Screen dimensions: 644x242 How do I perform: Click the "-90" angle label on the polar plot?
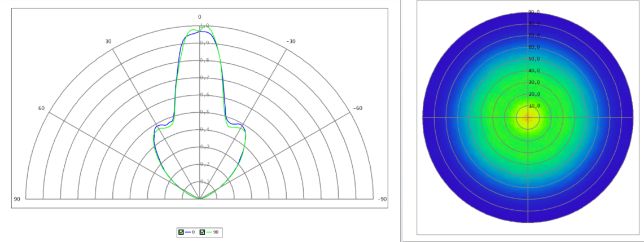tap(382, 199)
